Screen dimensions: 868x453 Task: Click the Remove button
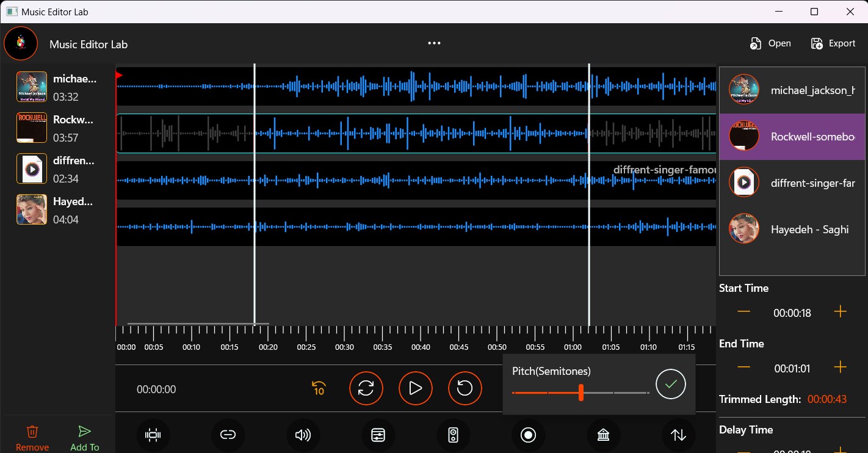point(32,437)
